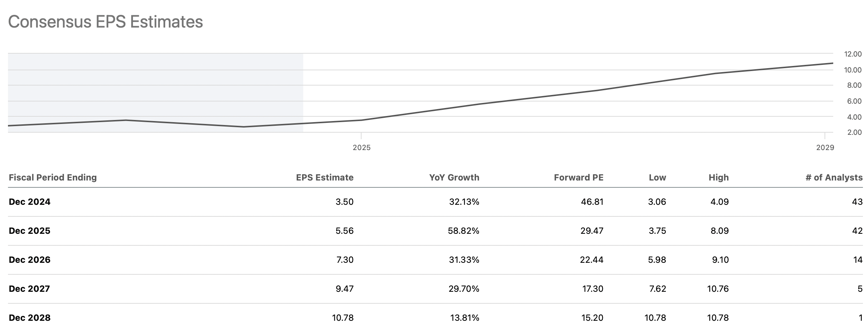Click the Dec 2025 row label

[x=30, y=231]
